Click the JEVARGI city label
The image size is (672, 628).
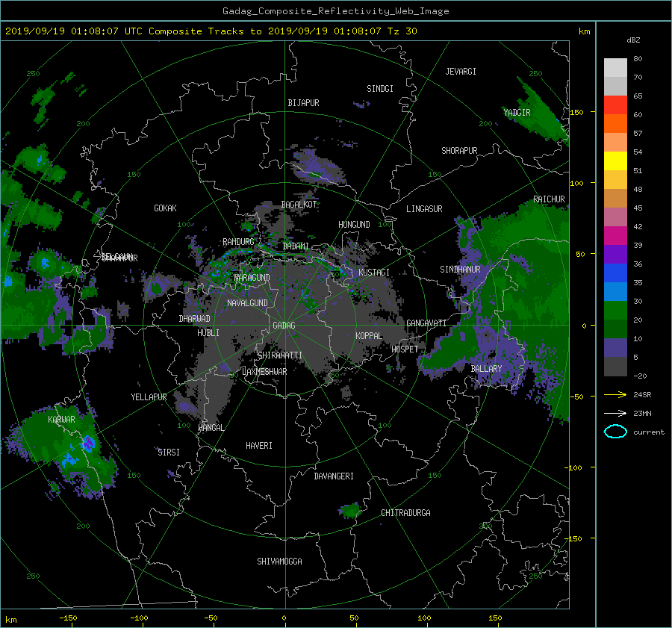click(x=461, y=72)
